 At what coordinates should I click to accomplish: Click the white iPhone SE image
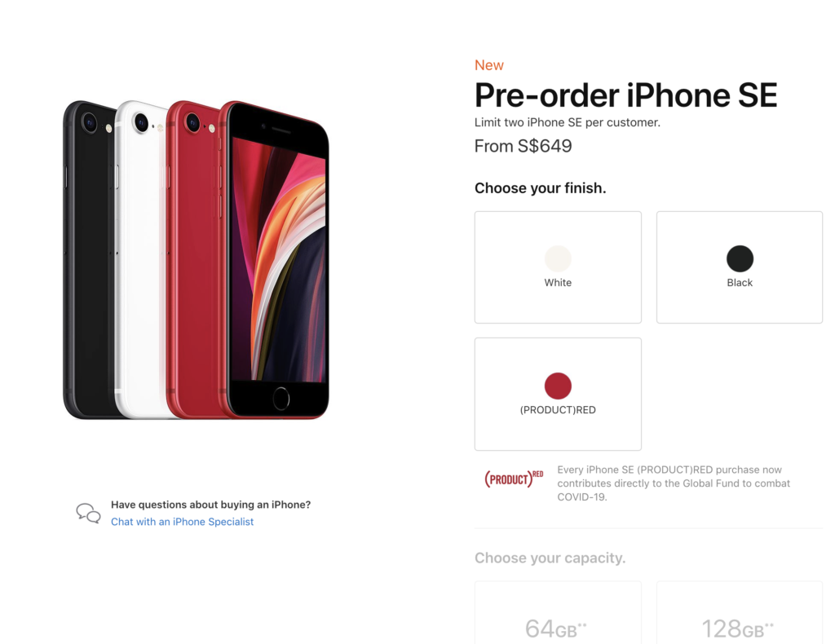(141, 259)
